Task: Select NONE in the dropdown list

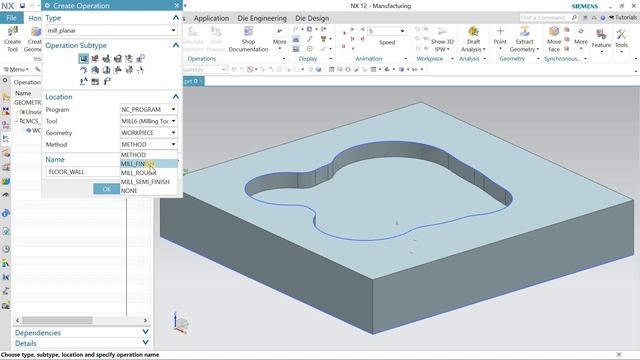Action: [149, 191]
